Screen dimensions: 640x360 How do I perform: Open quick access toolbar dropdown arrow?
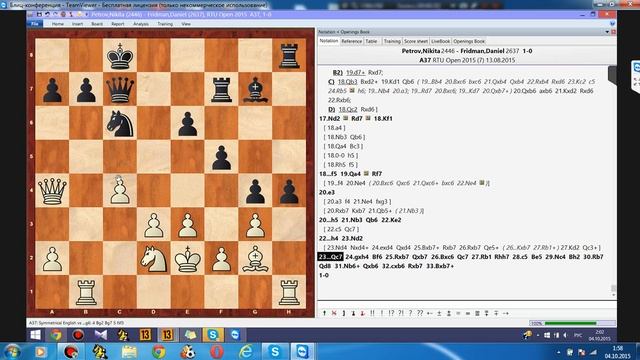[x=86, y=14]
